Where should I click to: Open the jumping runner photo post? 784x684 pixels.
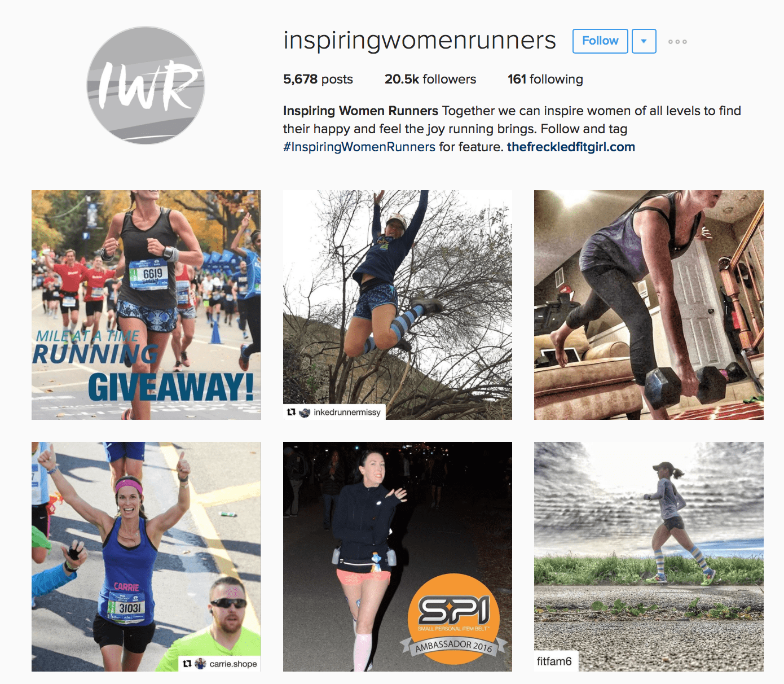[398, 305]
